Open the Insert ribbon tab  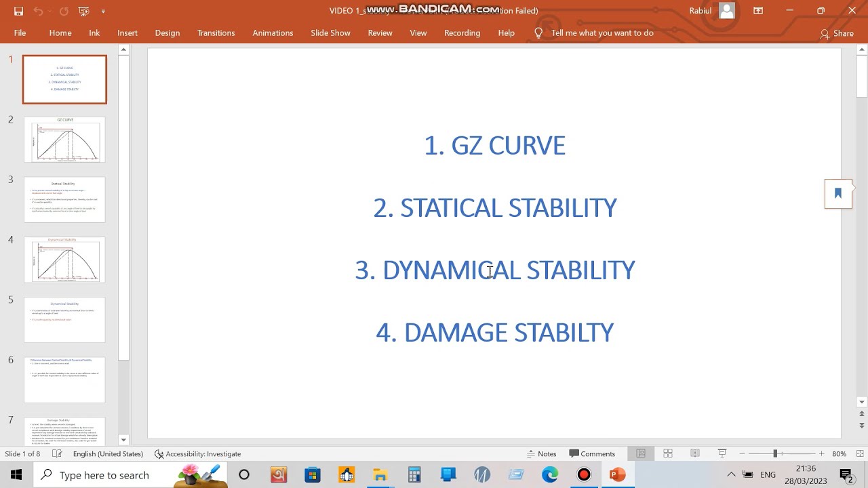point(127,33)
